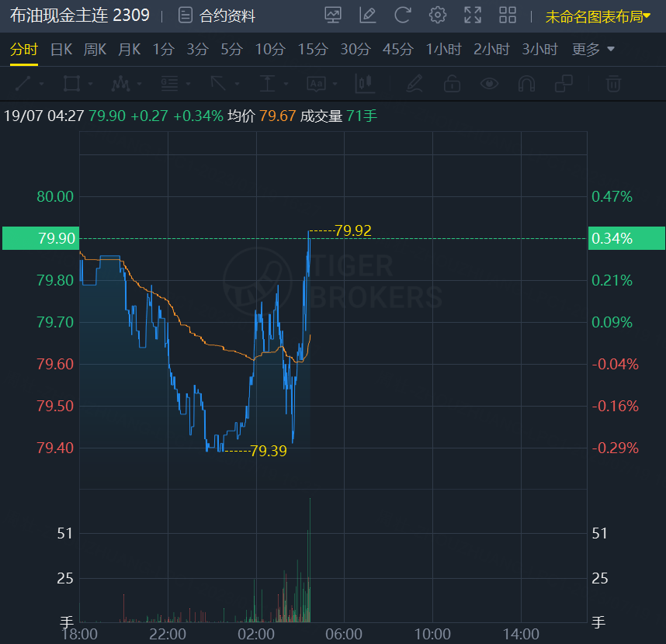
Task: Click the pencil brush edit icon in toolbar
Action: [415, 84]
